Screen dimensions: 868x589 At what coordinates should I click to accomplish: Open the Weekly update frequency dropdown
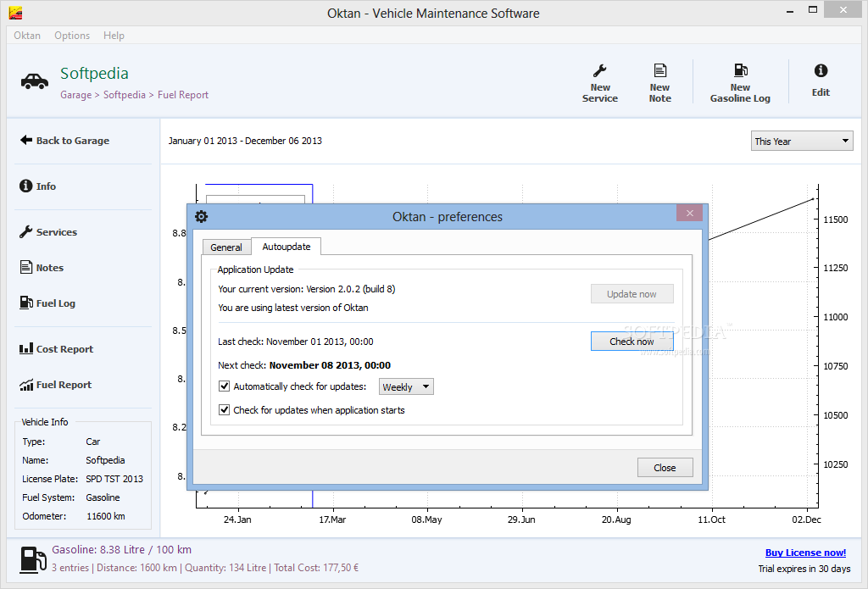406,386
